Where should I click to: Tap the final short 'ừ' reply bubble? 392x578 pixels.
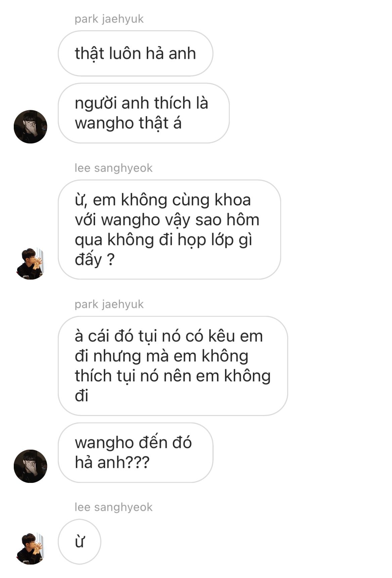[x=79, y=542]
